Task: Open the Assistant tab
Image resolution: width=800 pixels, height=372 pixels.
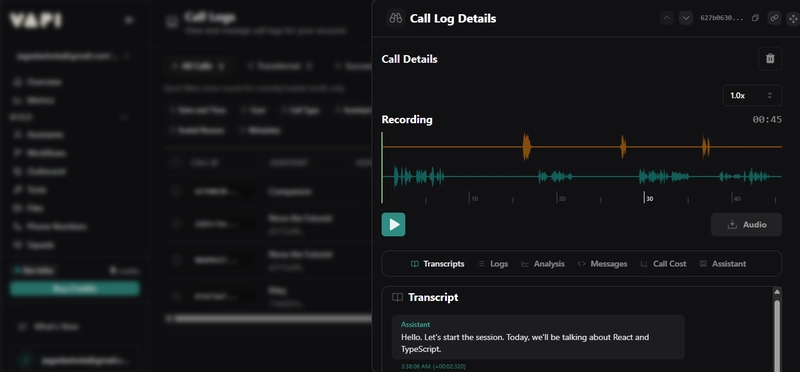Action: [723, 264]
